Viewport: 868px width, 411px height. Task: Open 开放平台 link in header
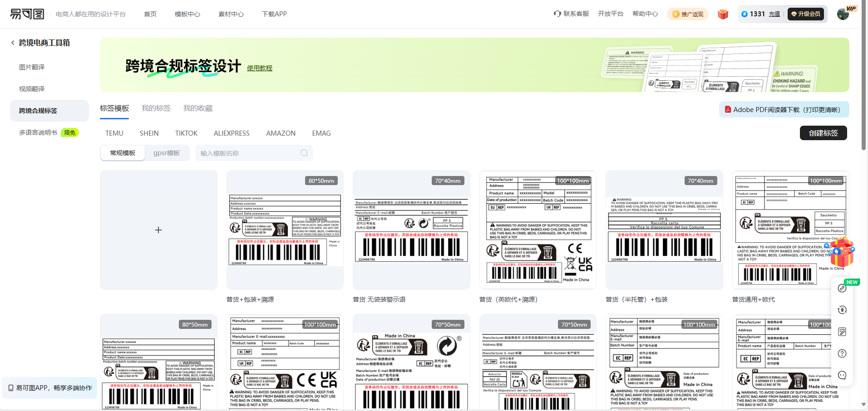pos(611,14)
